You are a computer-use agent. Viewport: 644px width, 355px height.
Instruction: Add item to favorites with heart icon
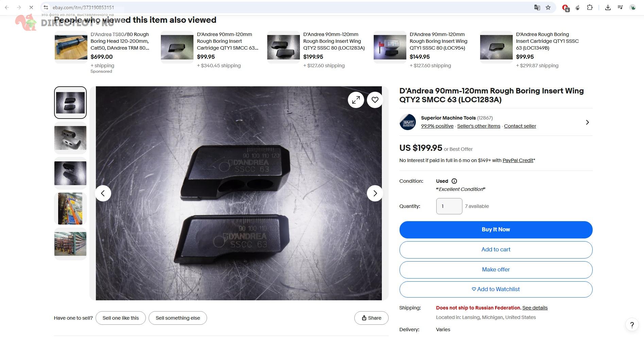pyautogui.click(x=375, y=100)
